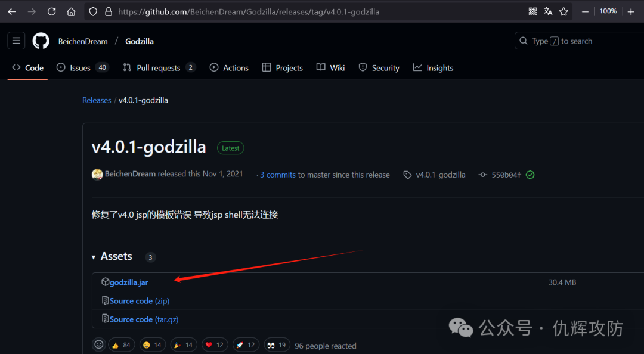
Task: Open the Insights tab
Action: click(433, 68)
